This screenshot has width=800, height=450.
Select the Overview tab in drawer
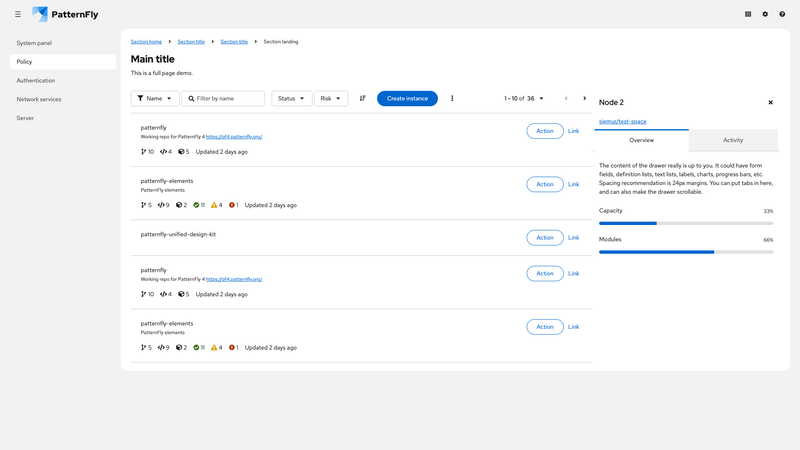tap(641, 140)
